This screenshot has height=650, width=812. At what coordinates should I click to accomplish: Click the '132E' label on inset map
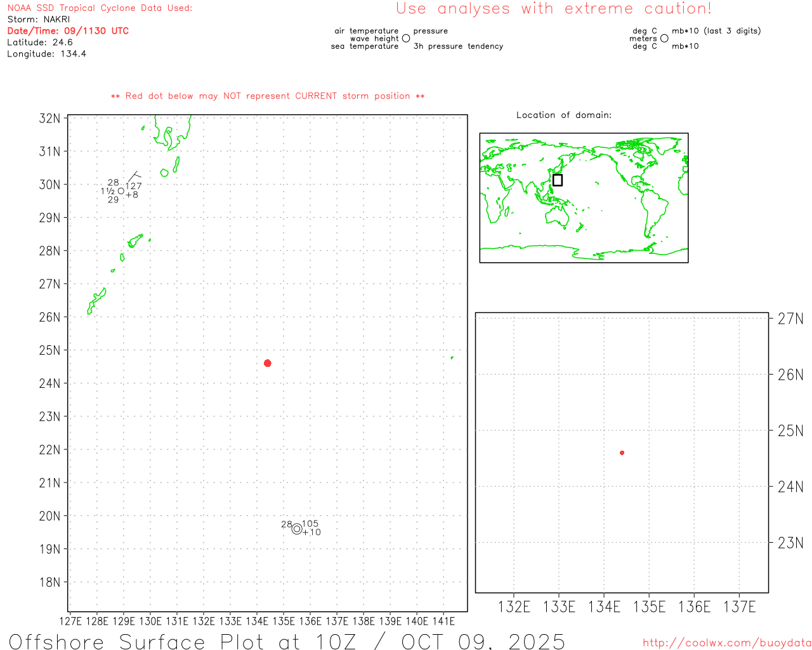tap(514, 607)
